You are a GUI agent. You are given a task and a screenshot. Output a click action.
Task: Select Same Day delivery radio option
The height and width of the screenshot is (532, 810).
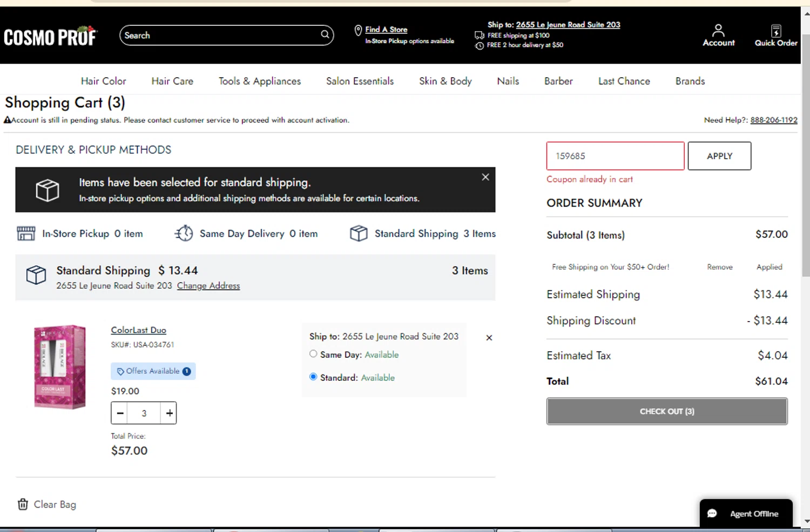(x=313, y=354)
